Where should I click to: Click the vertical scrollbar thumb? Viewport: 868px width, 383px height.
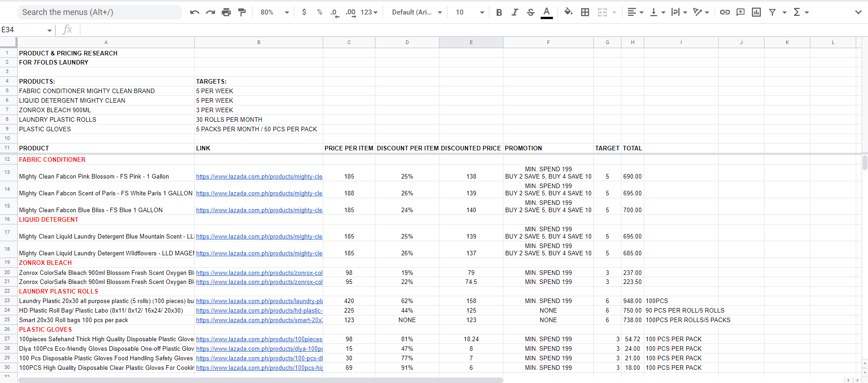(x=865, y=163)
